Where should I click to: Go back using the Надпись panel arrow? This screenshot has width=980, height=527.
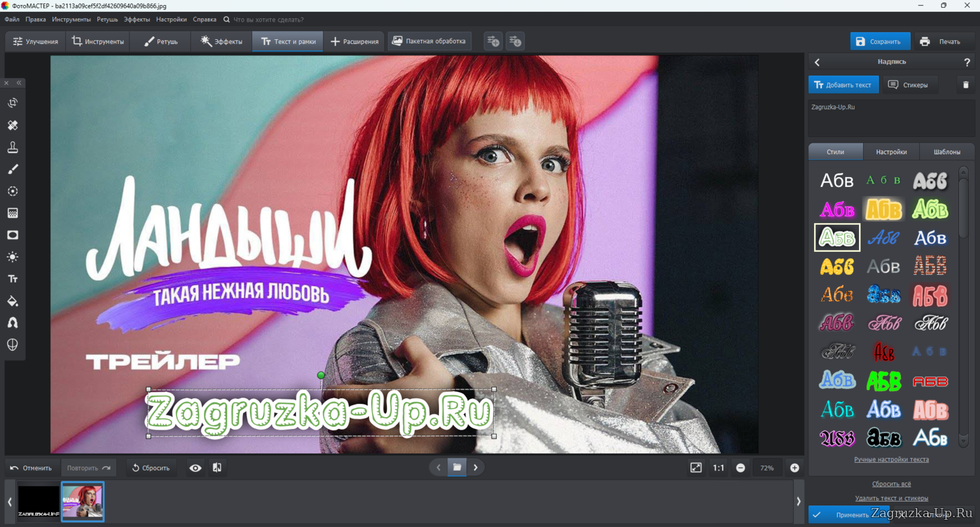click(817, 63)
